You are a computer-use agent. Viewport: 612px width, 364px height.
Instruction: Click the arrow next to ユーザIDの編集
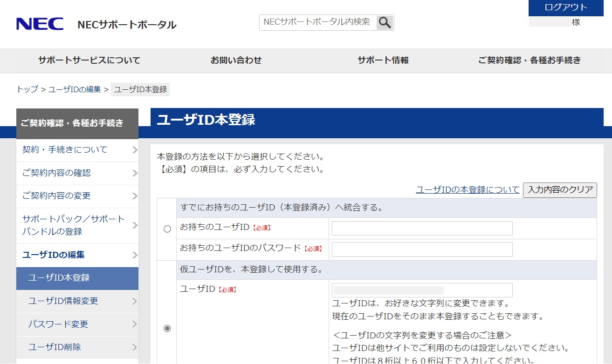click(x=134, y=255)
